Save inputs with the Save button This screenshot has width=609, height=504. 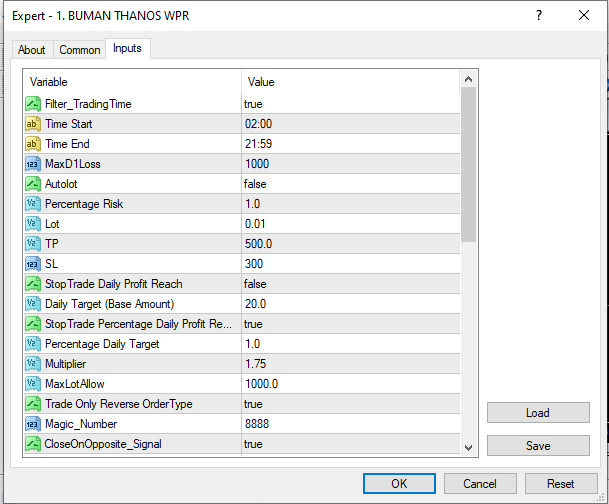(538, 445)
